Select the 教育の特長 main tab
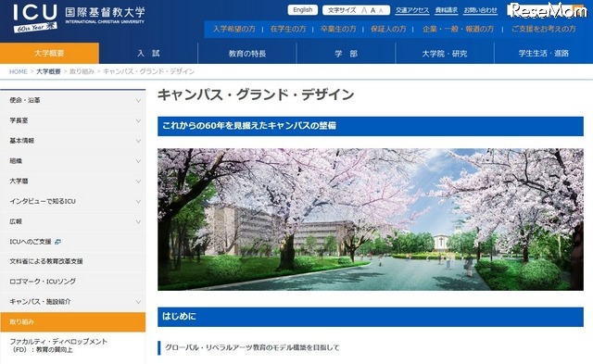The image size is (593, 364). click(247, 54)
